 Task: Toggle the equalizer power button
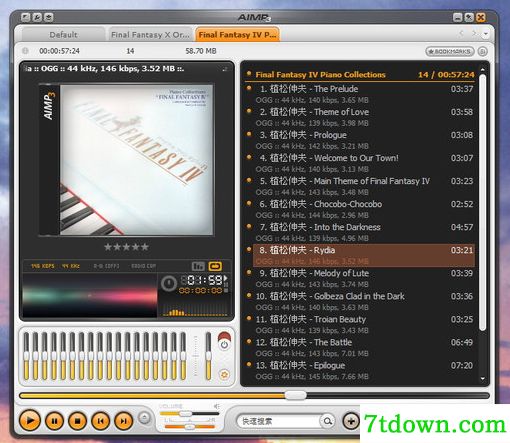click(x=224, y=344)
